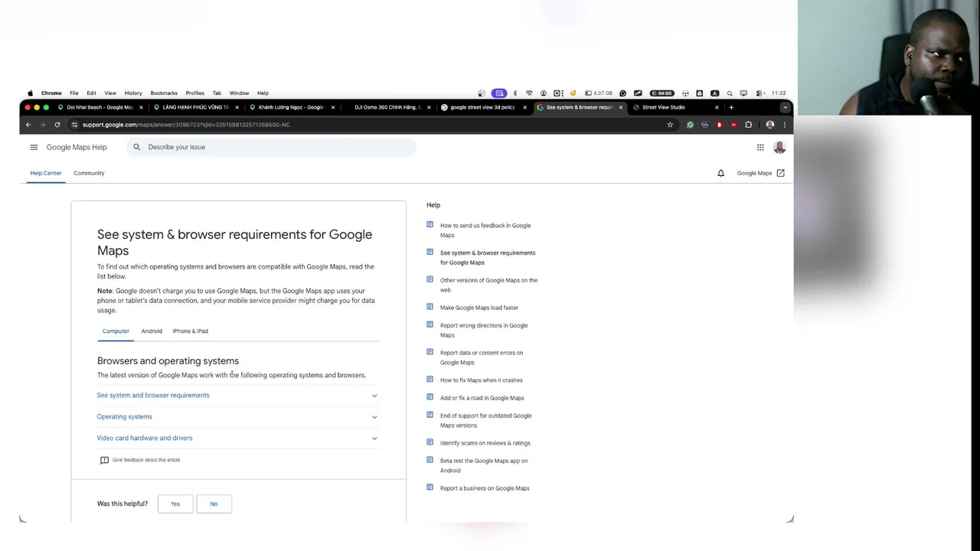Open Add or fix a road article
Viewport: 980px width, 551px height.
tap(482, 398)
